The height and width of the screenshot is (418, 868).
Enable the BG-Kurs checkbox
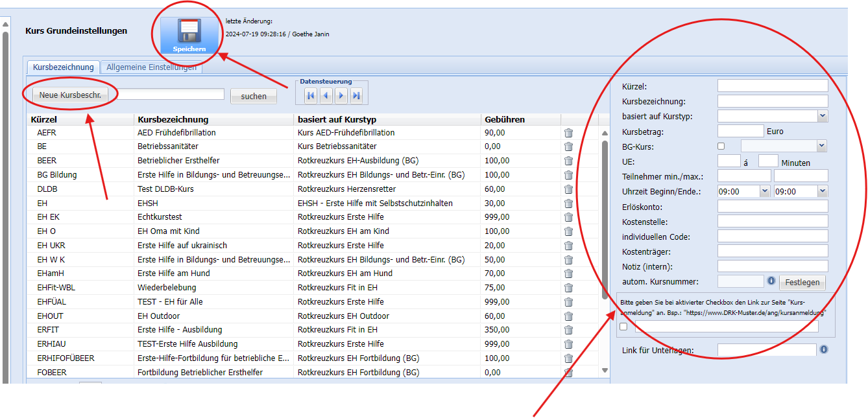click(x=721, y=146)
